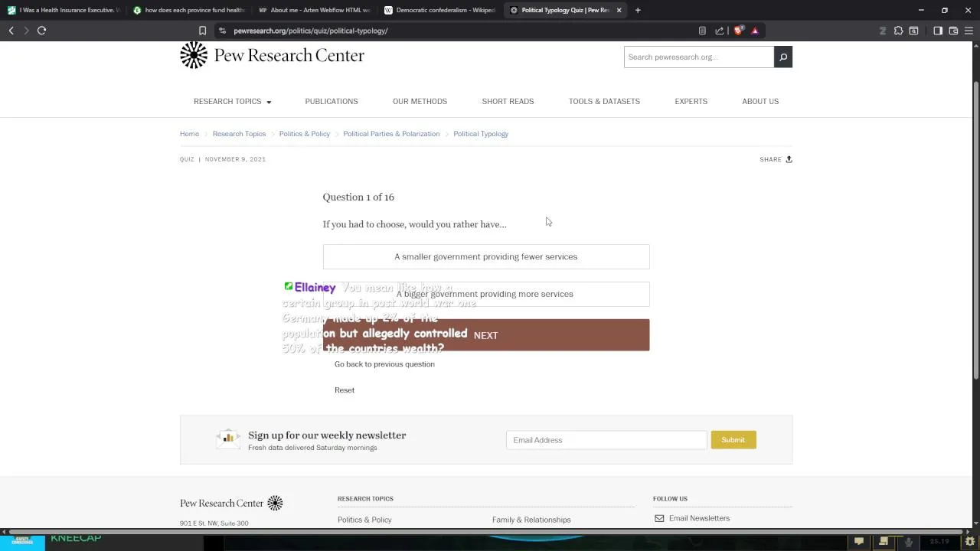Click Politics & Policy breadcrumb link
Viewport: 980px width, 551px height.
pyautogui.click(x=305, y=134)
